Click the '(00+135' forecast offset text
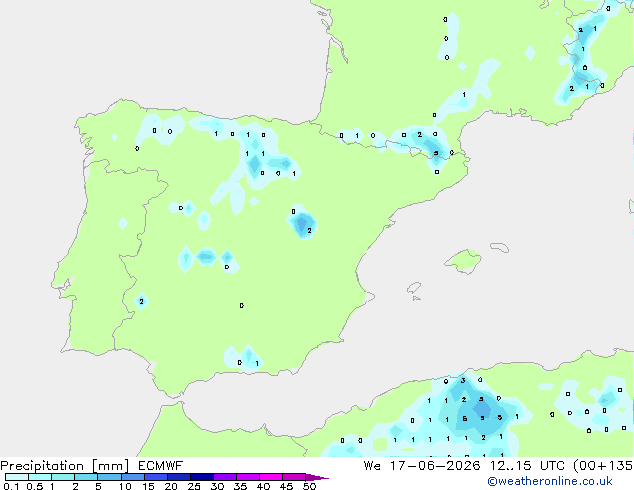The height and width of the screenshot is (490, 634). pyautogui.click(x=603, y=466)
